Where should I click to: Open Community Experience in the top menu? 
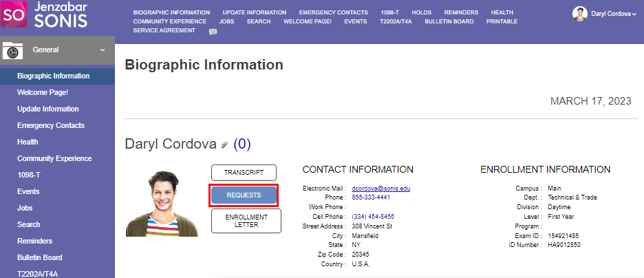coord(170,21)
